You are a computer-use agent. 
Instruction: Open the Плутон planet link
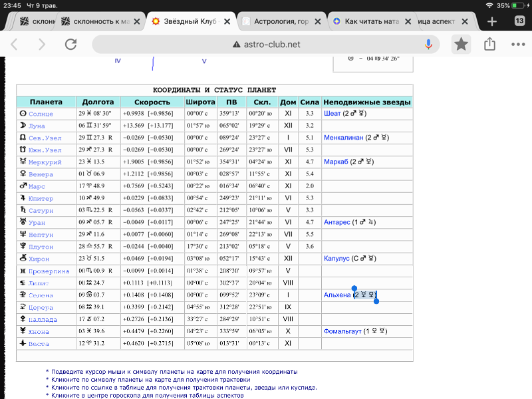pyautogui.click(x=41, y=247)
